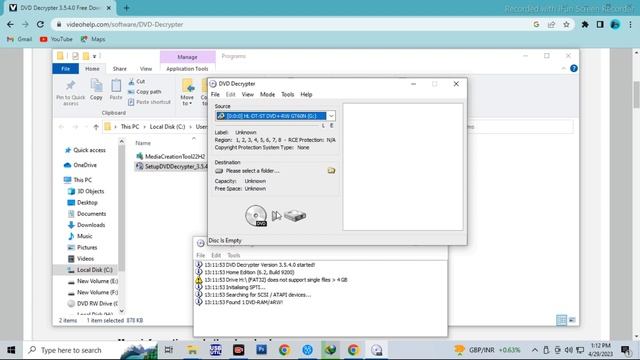Click Explorer help question mark icon

tap(573, 68)
